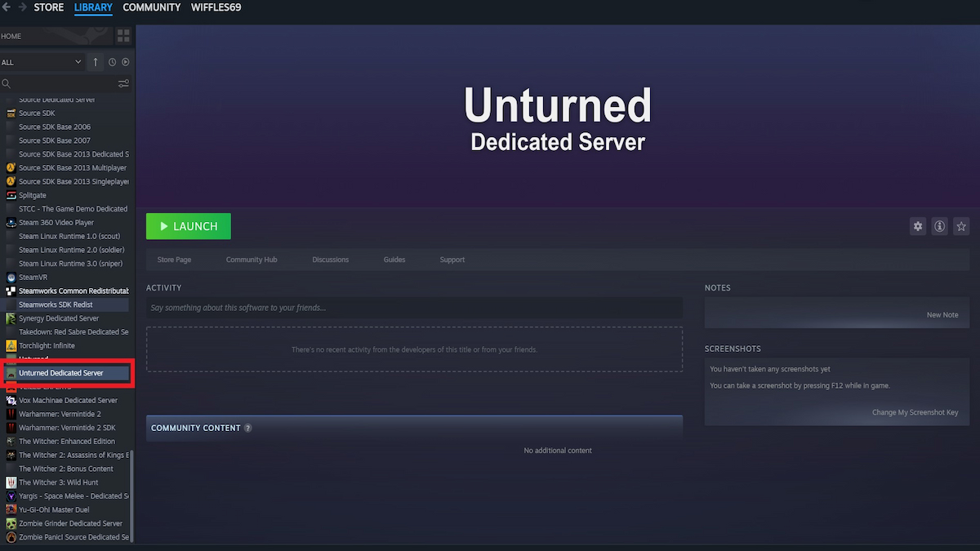Go back using the left arrow icon
980x551 pixels.
(x=7, y=7)
